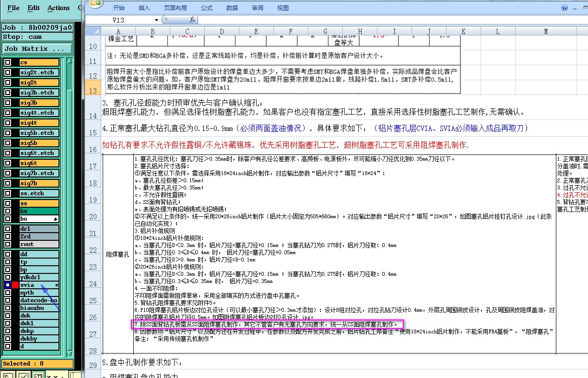Switch to the 插入 ribbon tab

(x=144, y=8)
